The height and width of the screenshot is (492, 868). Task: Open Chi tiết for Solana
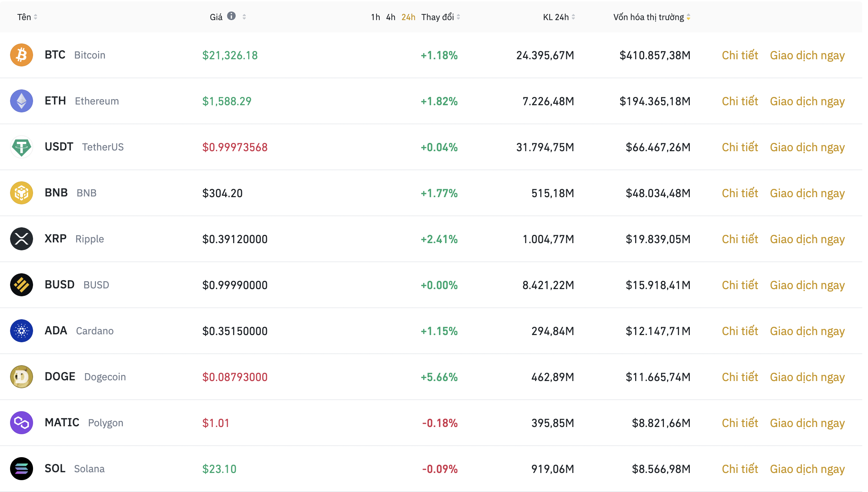[x=740, y=469]
